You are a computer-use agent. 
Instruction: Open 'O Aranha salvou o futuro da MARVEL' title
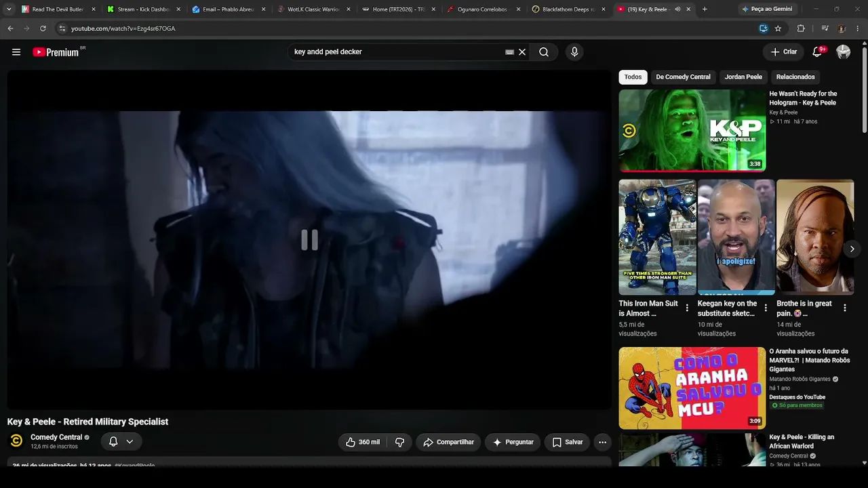(x=810, y=360)
